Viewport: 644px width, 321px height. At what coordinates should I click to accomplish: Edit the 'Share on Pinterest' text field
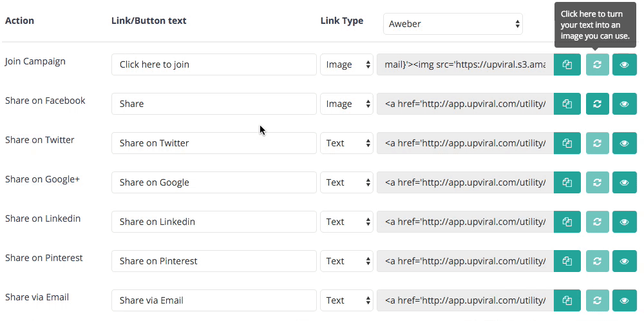pos(214,261)
